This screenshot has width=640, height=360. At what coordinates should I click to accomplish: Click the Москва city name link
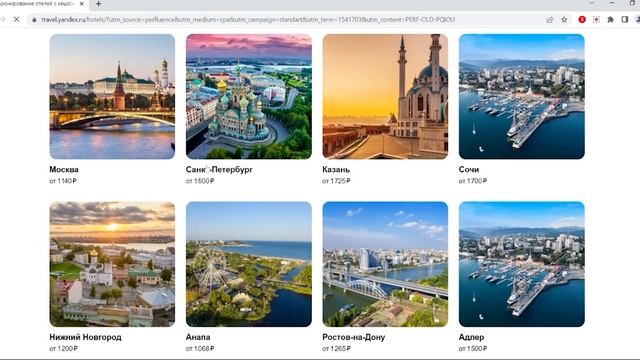point(64,169)
